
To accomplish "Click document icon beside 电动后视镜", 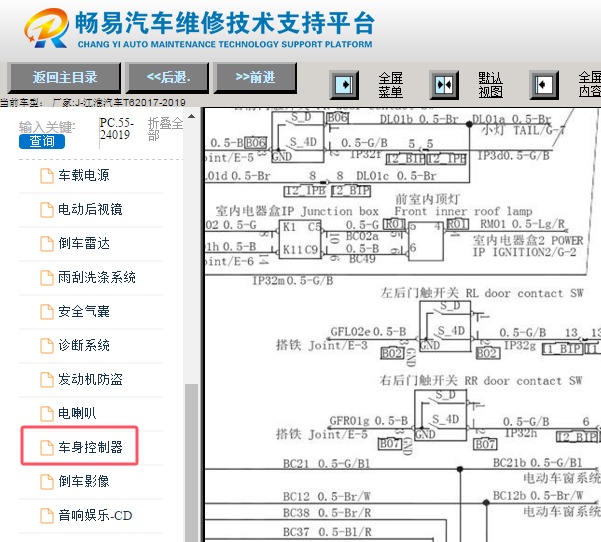I will click(x=47, y=210).
